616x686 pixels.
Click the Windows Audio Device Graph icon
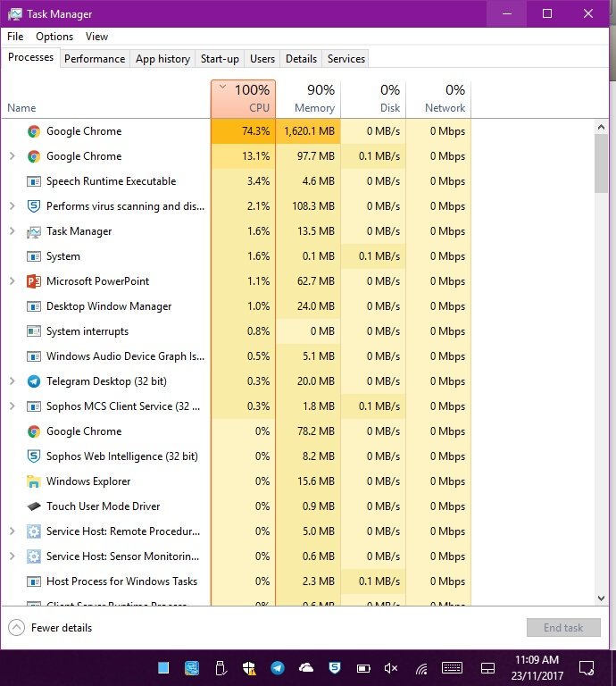pos(34,356)
